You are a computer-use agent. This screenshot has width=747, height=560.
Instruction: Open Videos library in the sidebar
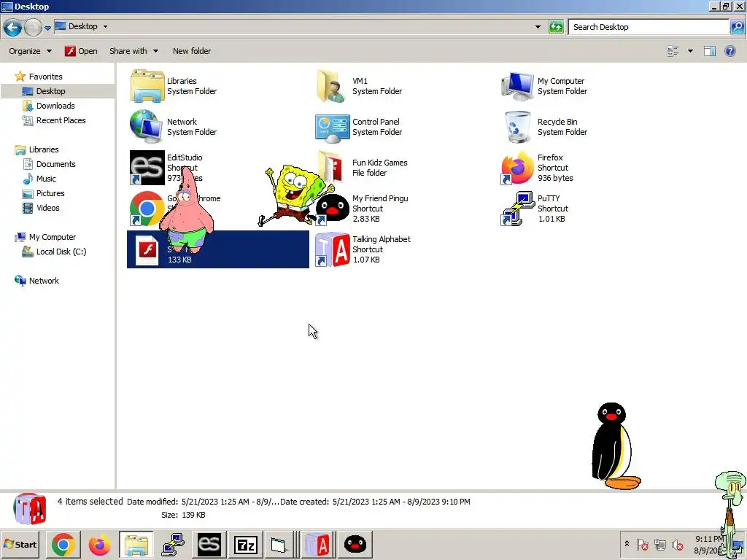click(x=41, y=208)
